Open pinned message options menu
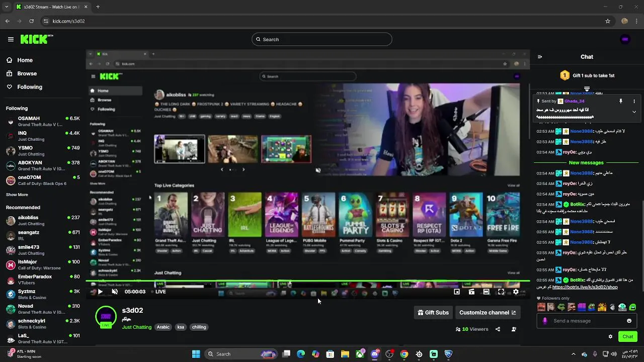Image resolution: width=644 pixels, height=362 pixels. (x=634, y=101)
